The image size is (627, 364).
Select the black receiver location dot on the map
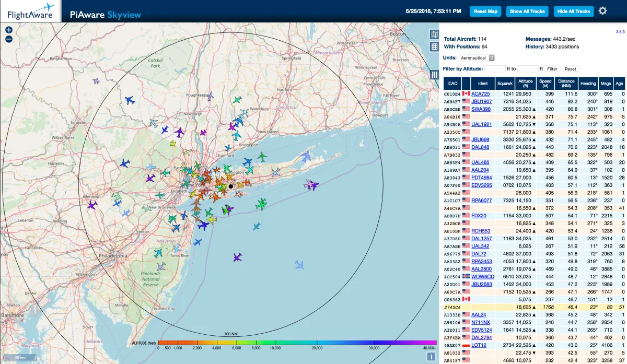(230, 186)
